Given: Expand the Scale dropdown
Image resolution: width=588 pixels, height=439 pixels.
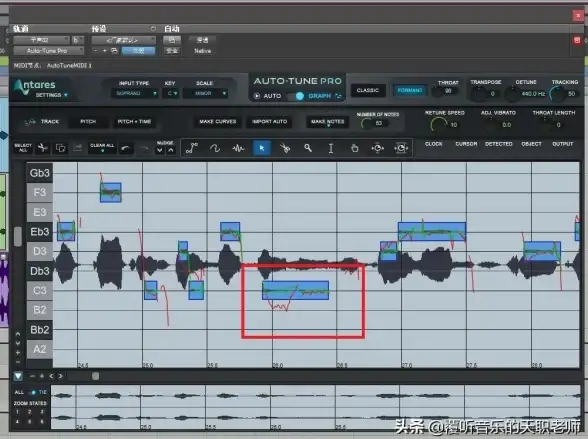Looking at the screenshot, I should (x=206, y=93).
